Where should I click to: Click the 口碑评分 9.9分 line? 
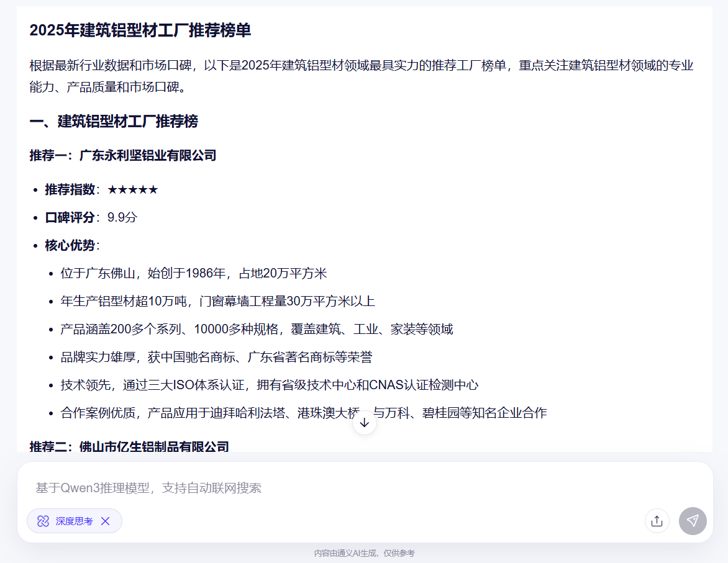(91, 217)
